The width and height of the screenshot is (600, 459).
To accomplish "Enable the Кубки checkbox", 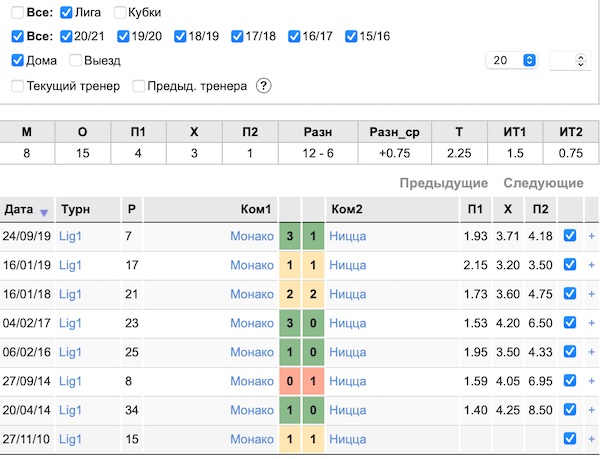I will [x=120, y=12].
